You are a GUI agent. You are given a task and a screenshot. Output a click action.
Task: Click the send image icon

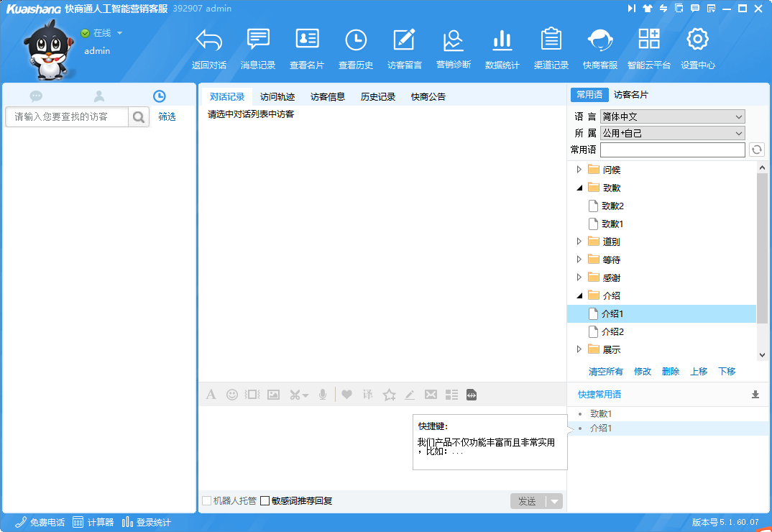coord(273,394)
